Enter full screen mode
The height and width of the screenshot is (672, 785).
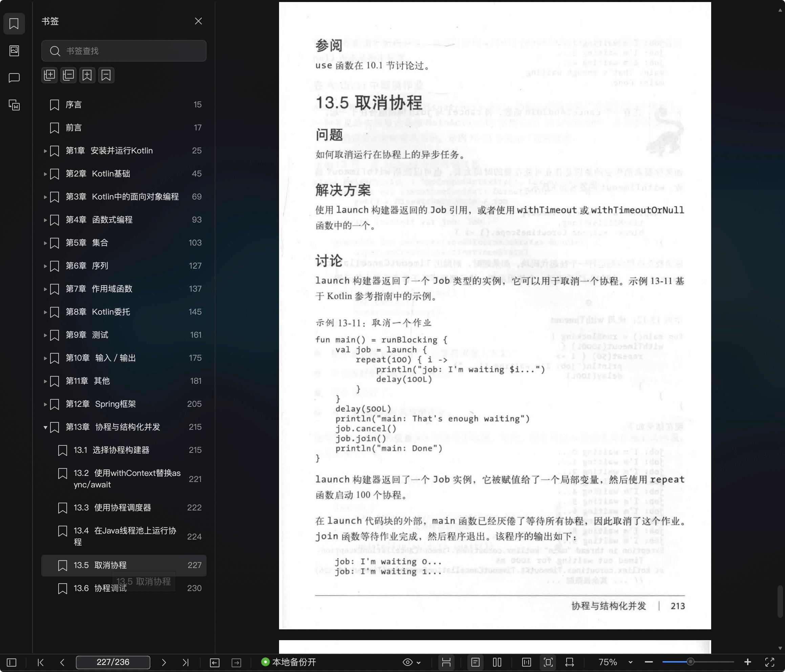pyautogui.click(x=769, y=662)
